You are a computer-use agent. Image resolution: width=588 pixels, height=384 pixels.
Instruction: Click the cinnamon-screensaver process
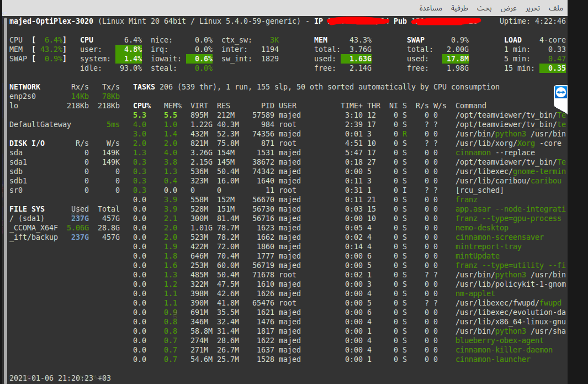pyautogui.click(x=500, y=237)
